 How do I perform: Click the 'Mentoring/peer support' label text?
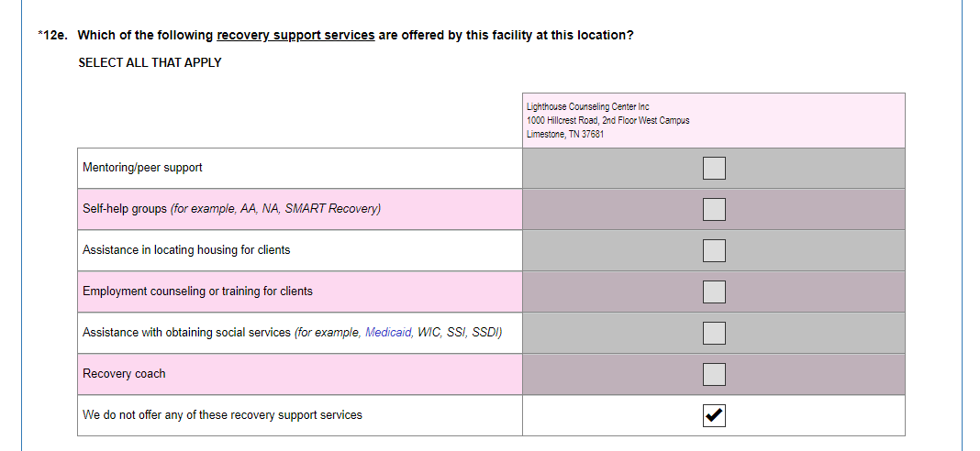tap(142, 168)
